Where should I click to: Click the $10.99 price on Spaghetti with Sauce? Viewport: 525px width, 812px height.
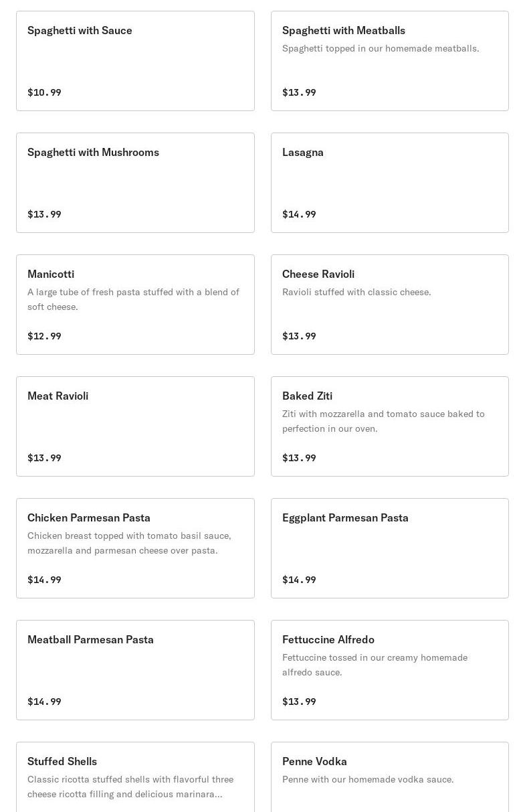pyautogui.click(x=44, y=92)
